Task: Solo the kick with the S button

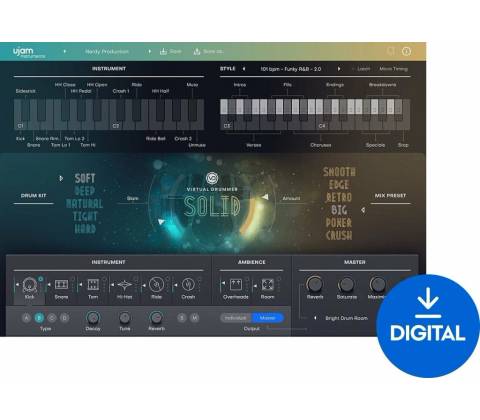Action: coord(182,318)
